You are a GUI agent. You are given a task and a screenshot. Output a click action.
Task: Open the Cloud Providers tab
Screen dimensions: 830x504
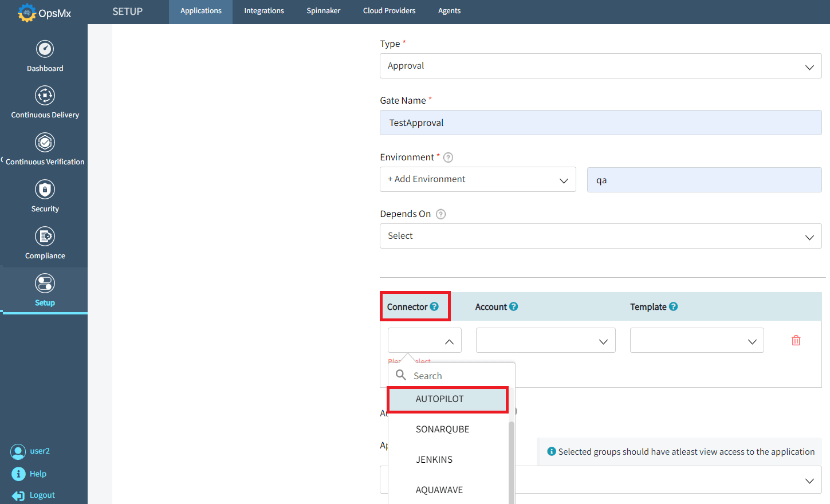tap(389, 11)
